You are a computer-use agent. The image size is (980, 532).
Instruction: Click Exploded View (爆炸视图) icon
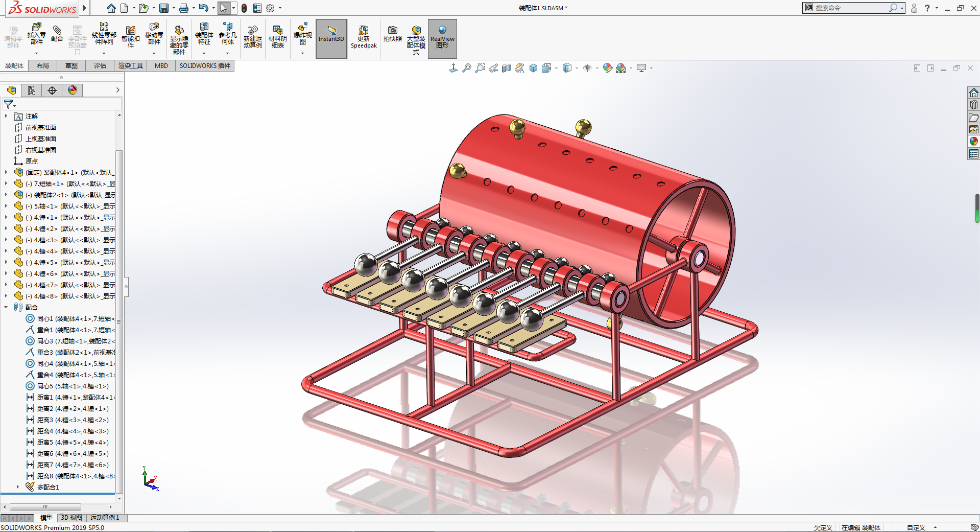pyautogui.click(x=302, y=34)
